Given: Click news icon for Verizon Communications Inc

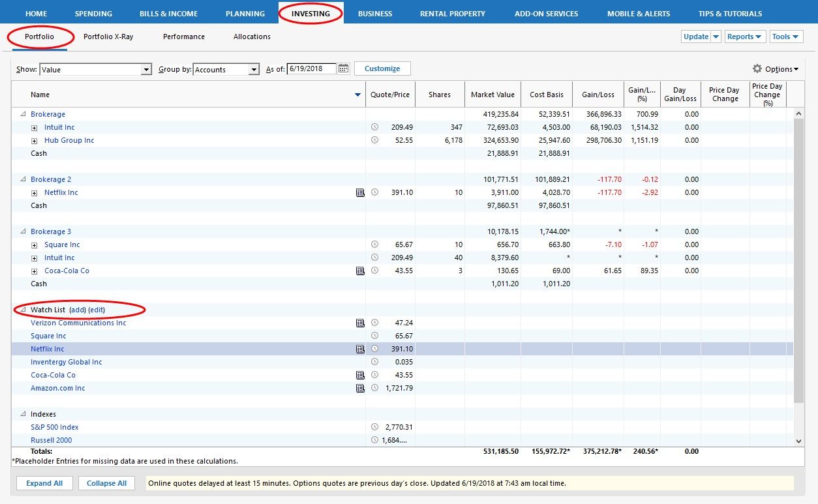Looking at the screenshot, I should (x=360, y=323).
